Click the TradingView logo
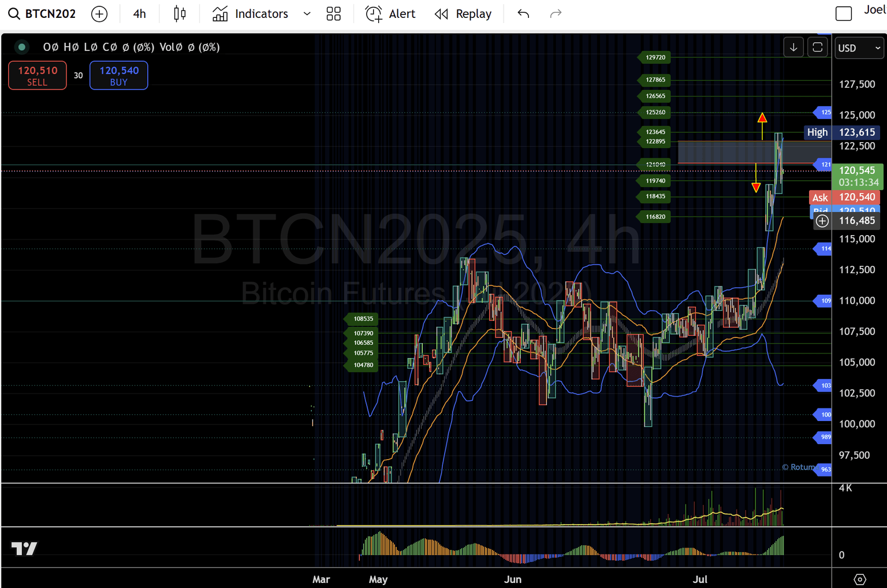This screenshot has height=588, width=887. (x=24, y=548)
